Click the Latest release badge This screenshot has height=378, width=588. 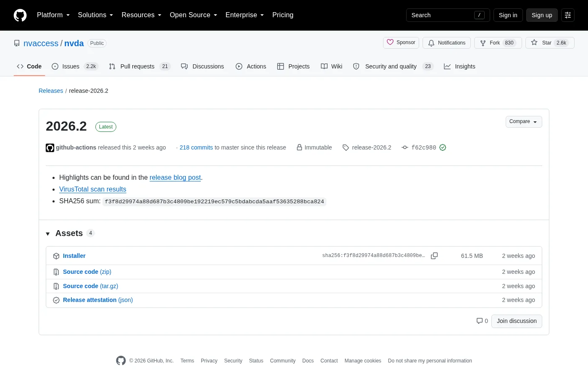coord(106,127)
